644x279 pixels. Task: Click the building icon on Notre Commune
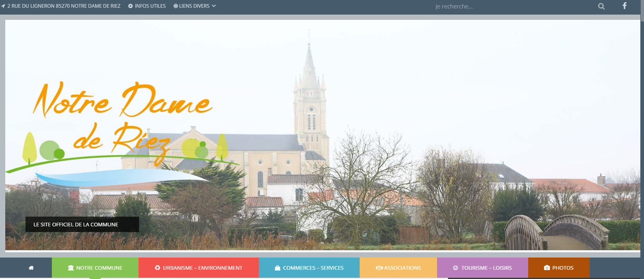coord(71,268)
